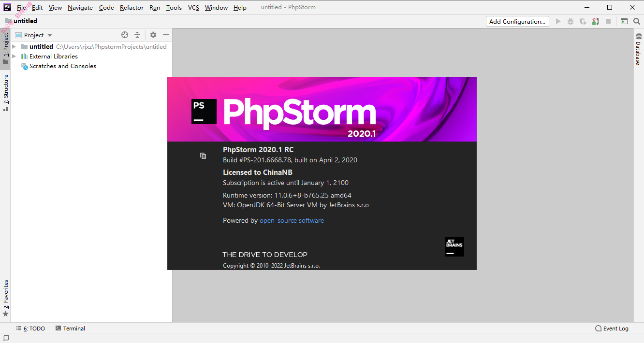Click untitled breadcrumb in navigation bar

pos(25,21)
